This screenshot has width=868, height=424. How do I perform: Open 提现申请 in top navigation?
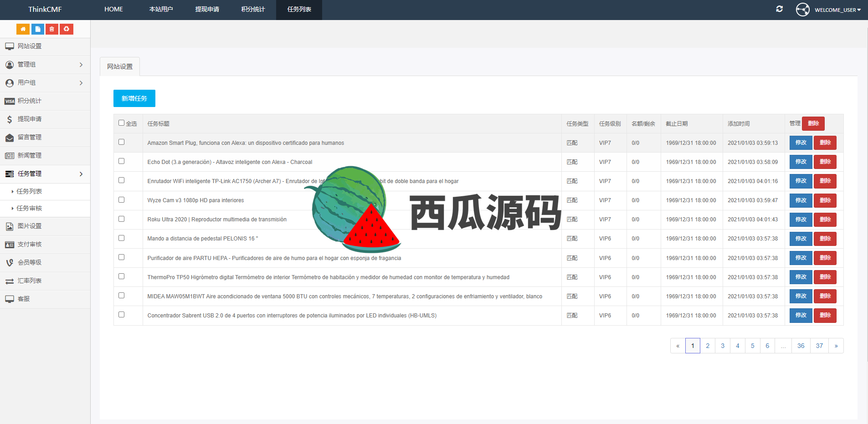tap(207, 9)
